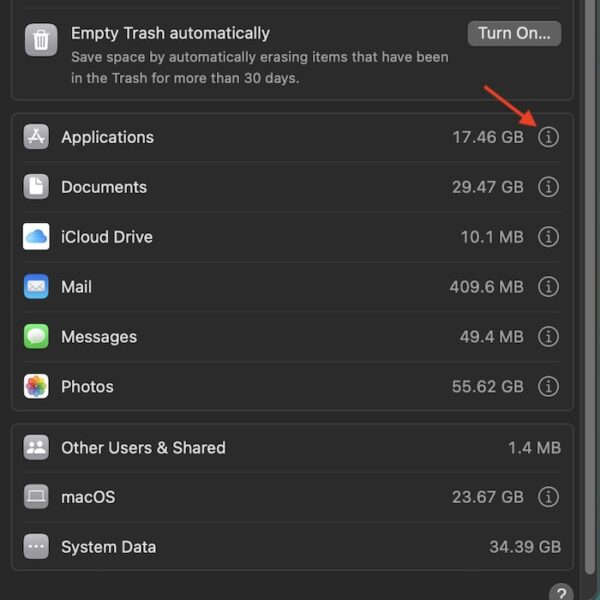Click the Empty Trash automatically label
Screen dimensions: 600x600
click(x=170, y=33)
